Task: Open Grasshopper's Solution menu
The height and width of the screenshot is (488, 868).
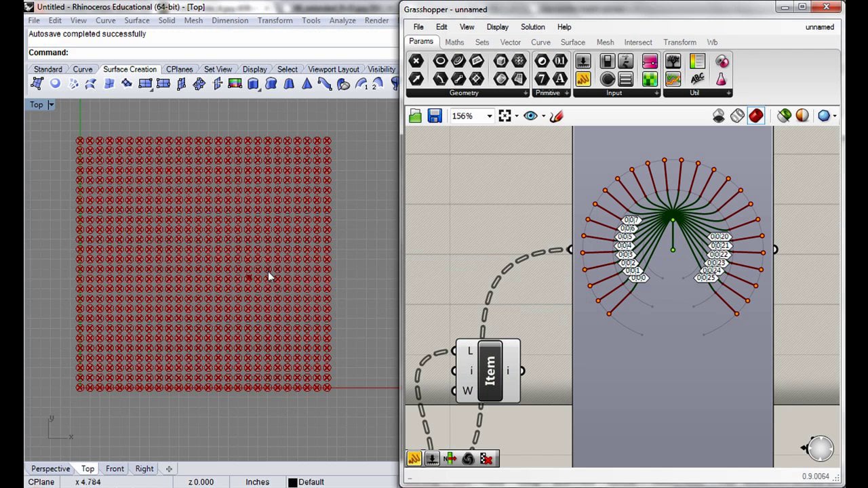Action: click(x=532, y=27)
